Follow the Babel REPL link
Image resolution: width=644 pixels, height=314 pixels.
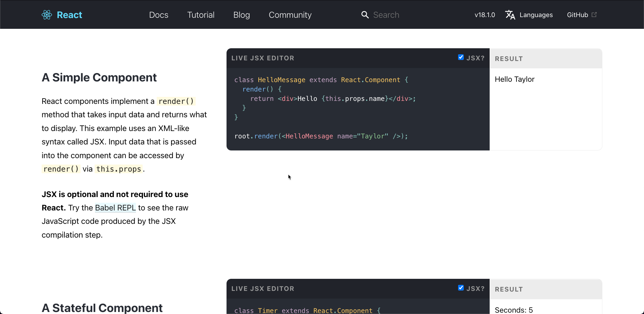pyautogui.click(x=115, y=208)
